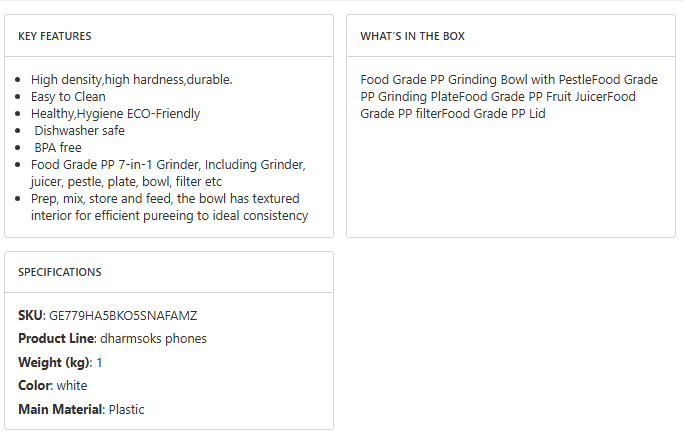Screen dimensions: 684x434
Task: Click the 'Plastic' material value
Action: [x=126, y=409]
